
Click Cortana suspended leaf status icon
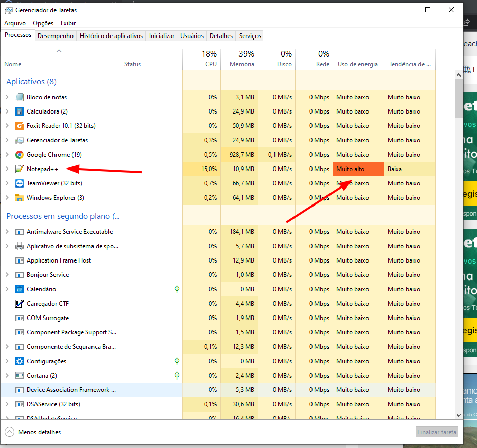point(177,376)
